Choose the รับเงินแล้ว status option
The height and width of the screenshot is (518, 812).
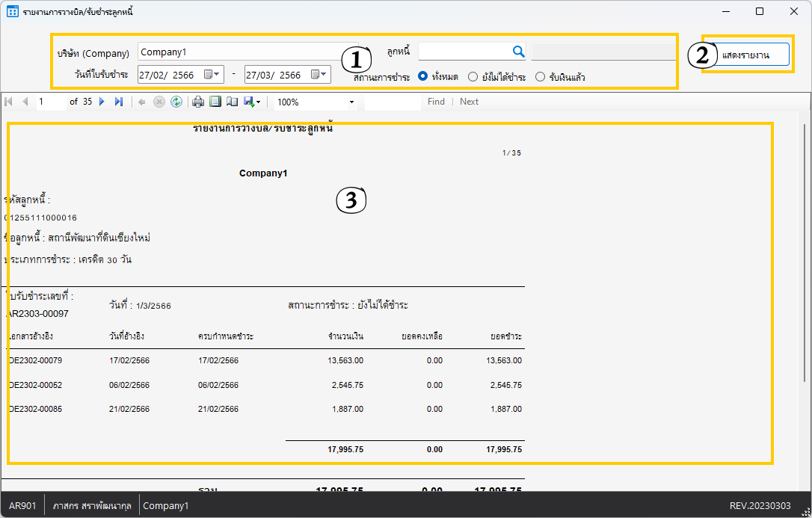click(540, 76)
